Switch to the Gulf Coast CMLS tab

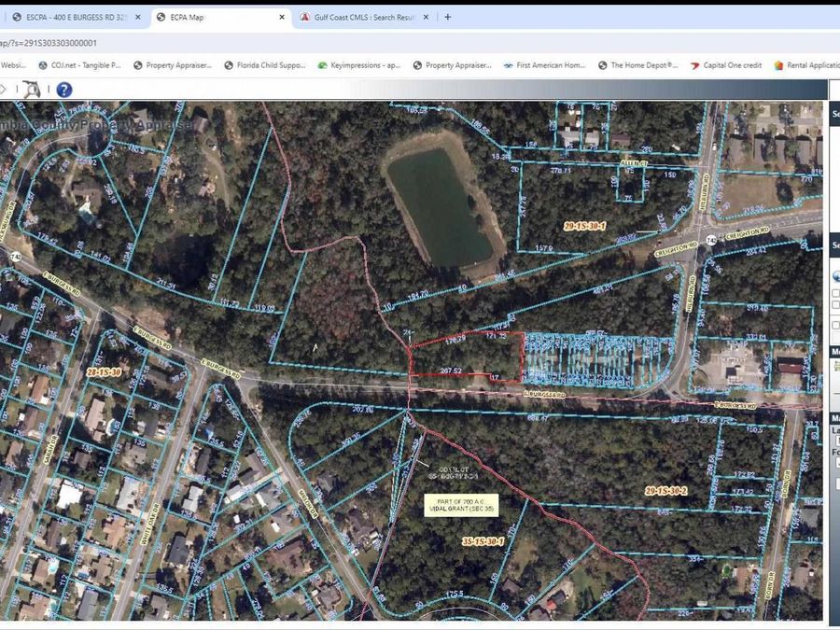pos(364,17)
